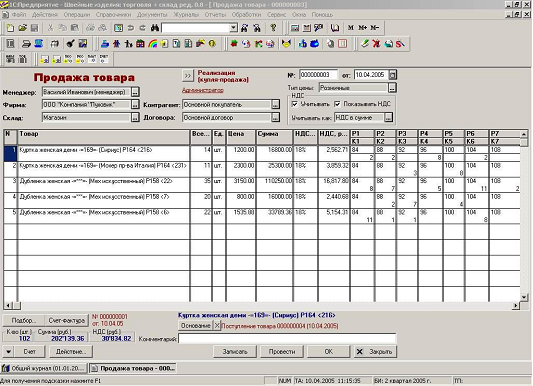The height and width of the screenshot is (386, 533).
Task: Open the Склад selection ellipsis button
Action: point(135,118)
